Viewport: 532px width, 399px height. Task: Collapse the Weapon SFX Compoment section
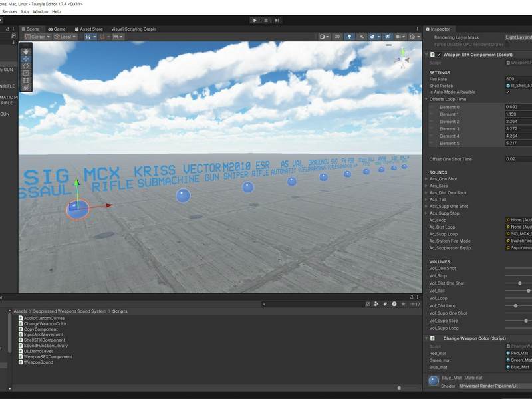(x=426, y=55)
